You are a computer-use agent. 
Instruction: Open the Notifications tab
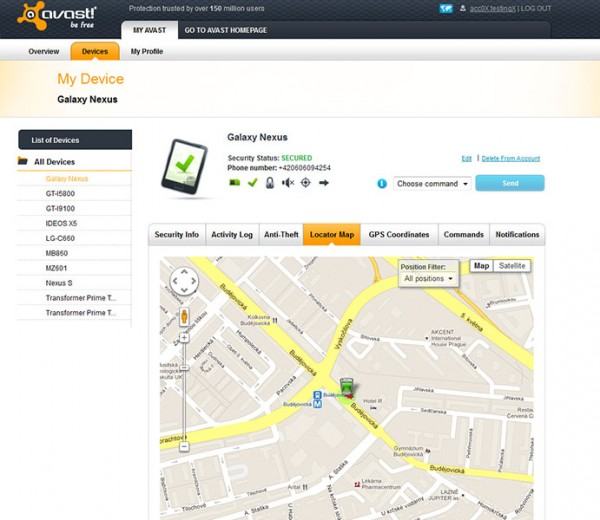(x=517, y=235)
